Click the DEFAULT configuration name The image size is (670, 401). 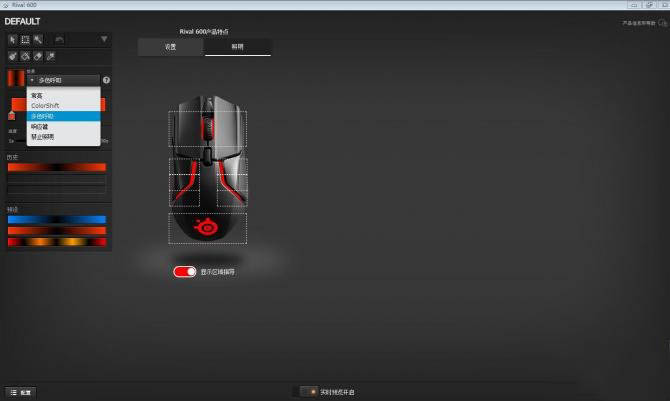22,21
